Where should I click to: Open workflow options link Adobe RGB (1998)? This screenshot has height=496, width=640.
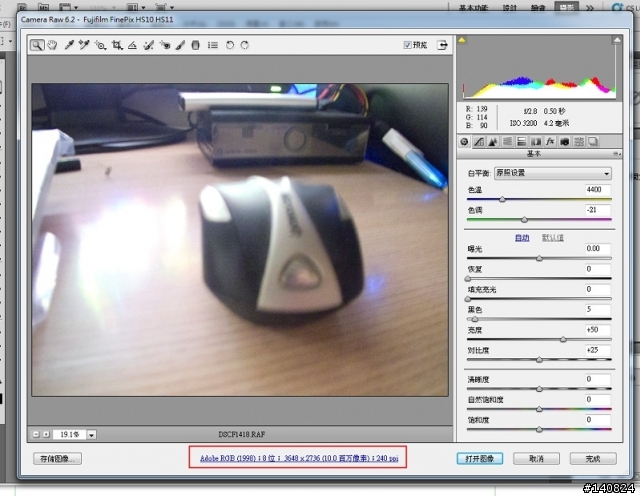point(299,458)
